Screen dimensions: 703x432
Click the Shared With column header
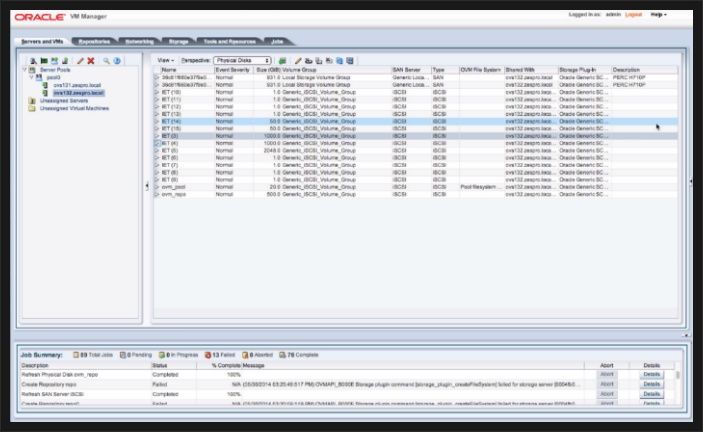tap(531, 70)
